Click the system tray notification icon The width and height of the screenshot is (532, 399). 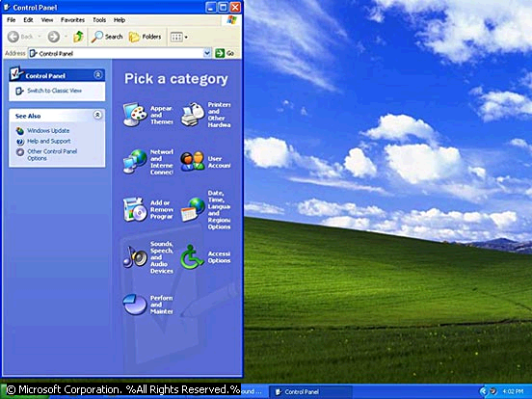[492, 391]
